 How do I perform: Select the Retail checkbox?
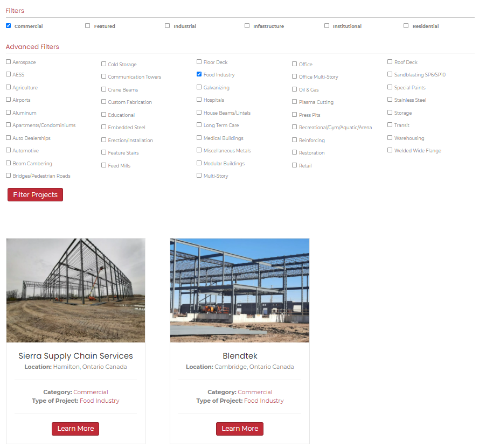pyautogui.click(x=294, y=165)
